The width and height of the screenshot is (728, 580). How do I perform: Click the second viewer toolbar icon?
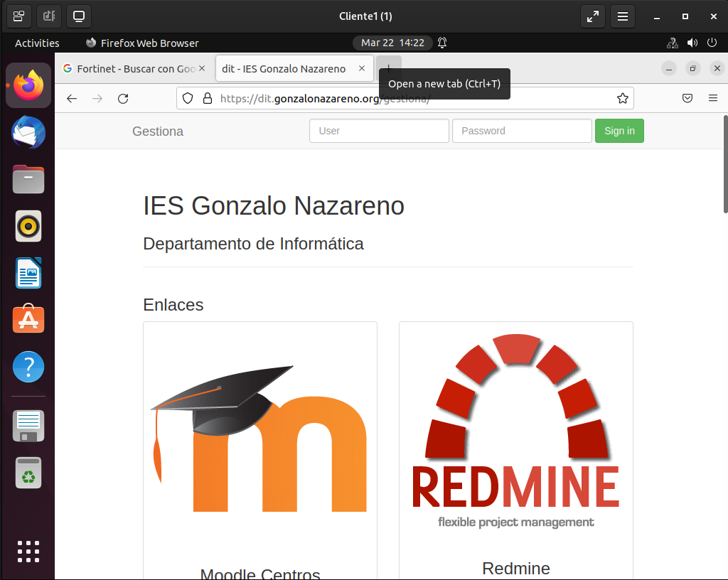pos(49,17)
